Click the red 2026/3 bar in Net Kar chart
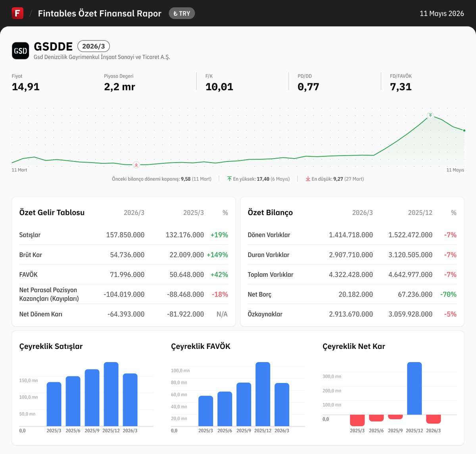476x454 pixels. [434, 419]
